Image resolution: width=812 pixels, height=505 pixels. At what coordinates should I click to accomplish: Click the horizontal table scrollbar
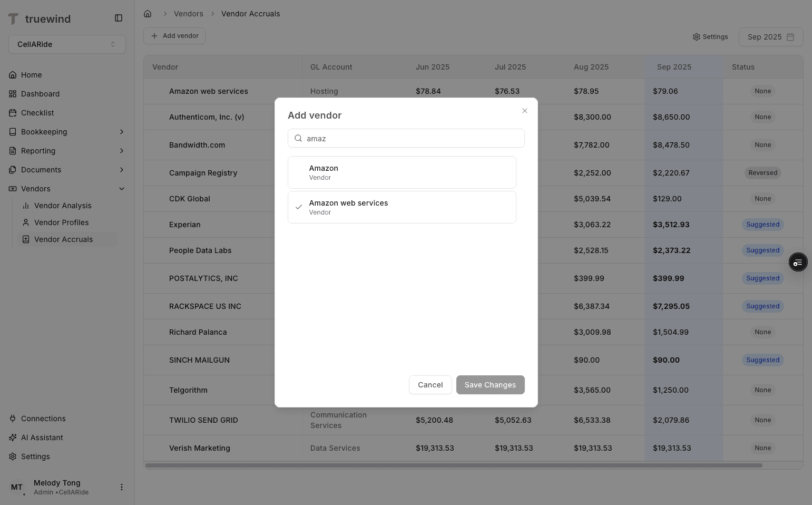click(x=454, y=465)
